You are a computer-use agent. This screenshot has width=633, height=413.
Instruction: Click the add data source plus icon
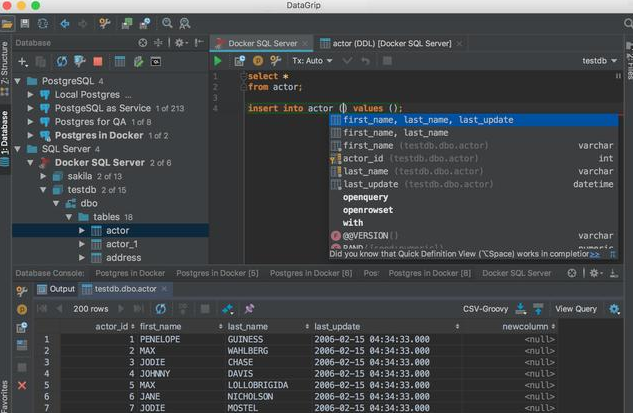point(22,62)
